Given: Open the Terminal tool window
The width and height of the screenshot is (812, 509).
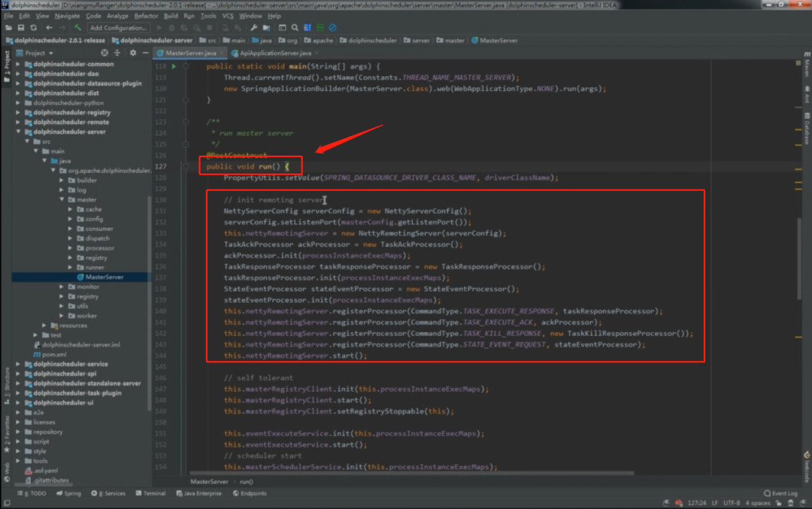Looking at the screenshot, I should tap(150, 493).
